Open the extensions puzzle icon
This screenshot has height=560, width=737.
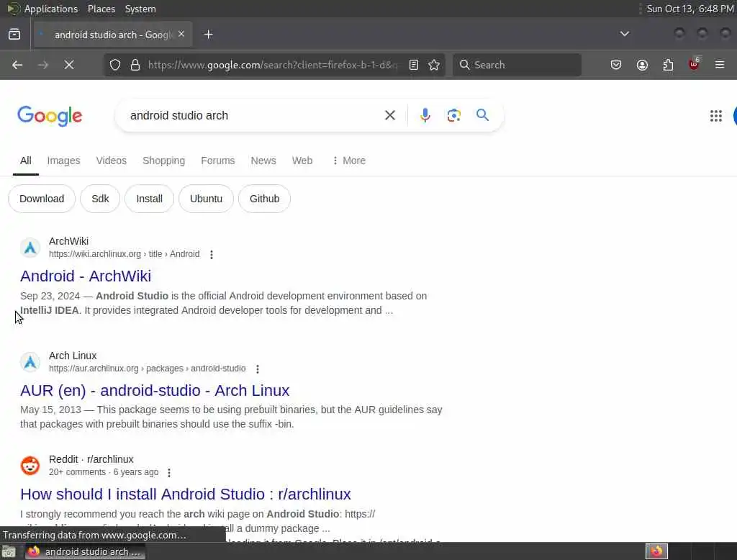[668, 65]
